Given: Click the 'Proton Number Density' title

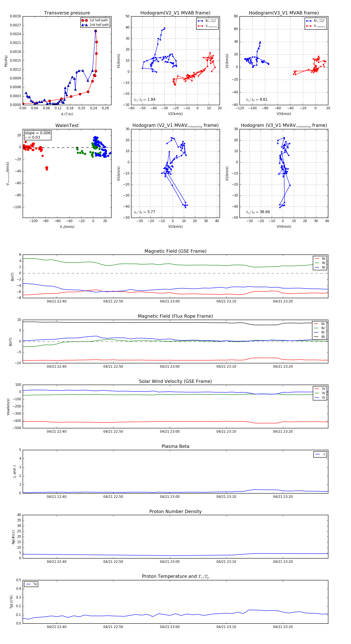Looking at the screenshot, I should click(x=175, y=511).
